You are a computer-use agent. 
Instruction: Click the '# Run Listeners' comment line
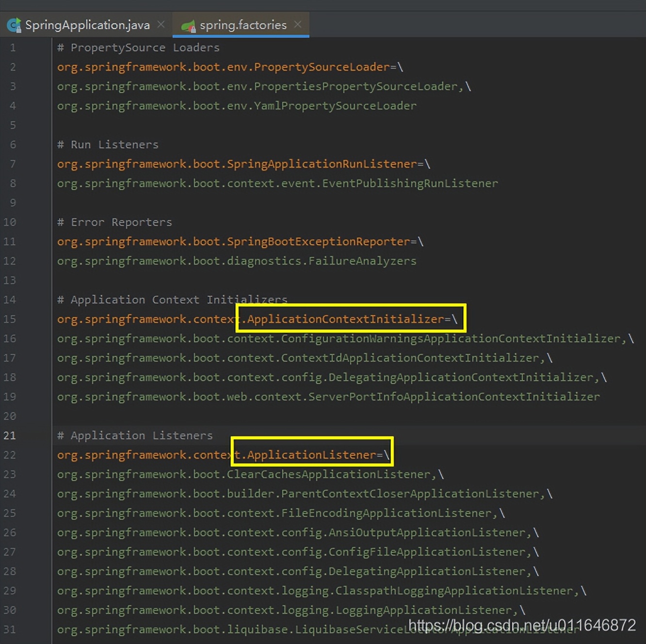[108, 145]
